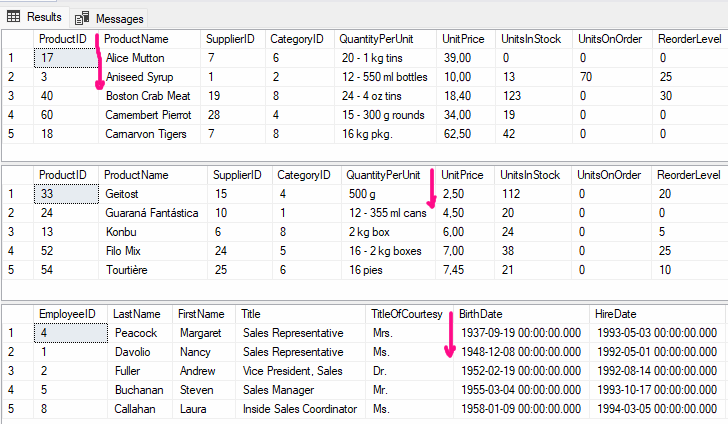
Task: Select the Guaraná Fantástica cell
Action: pos(149,213)
